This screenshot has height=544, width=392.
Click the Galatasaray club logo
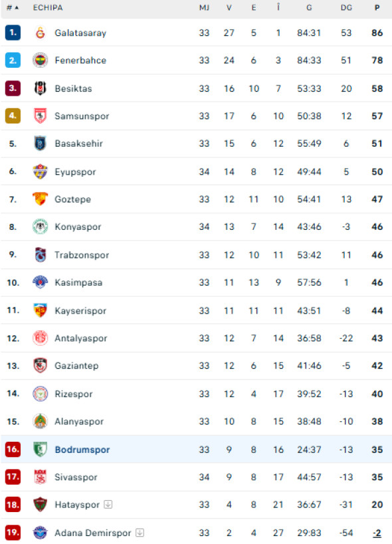[x=41, y=33]
